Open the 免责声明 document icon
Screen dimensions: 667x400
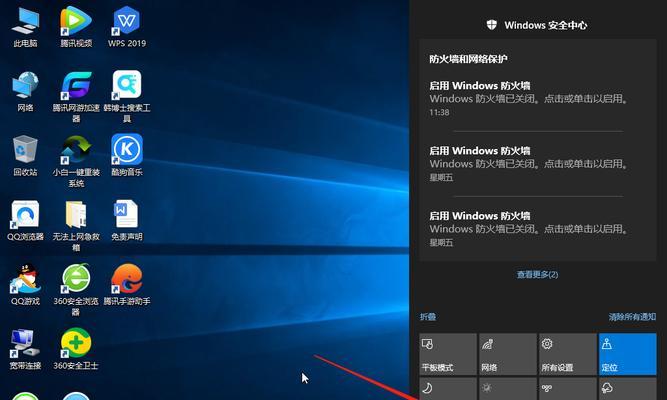[x=127, y=221]
